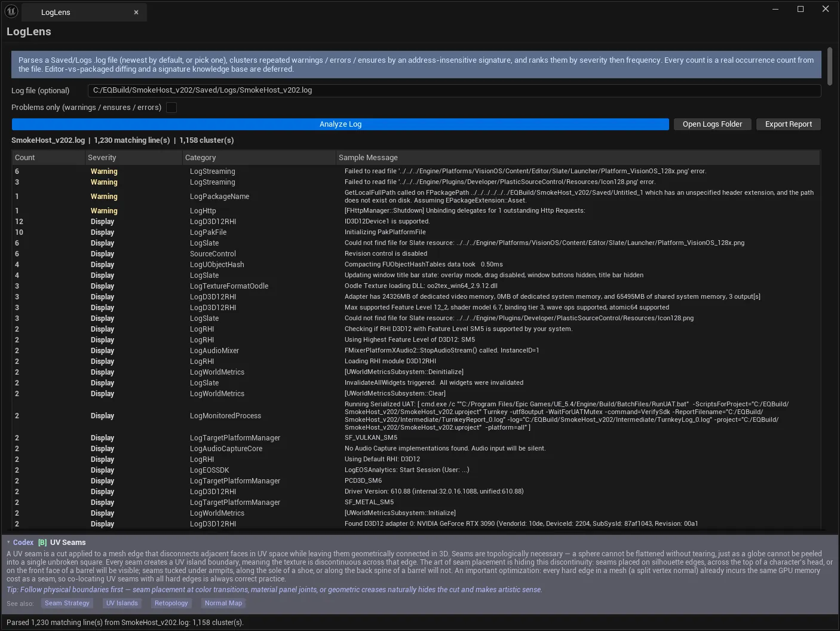Select the LogEOSSDK row
840x631 pixels.
[416, 470]
